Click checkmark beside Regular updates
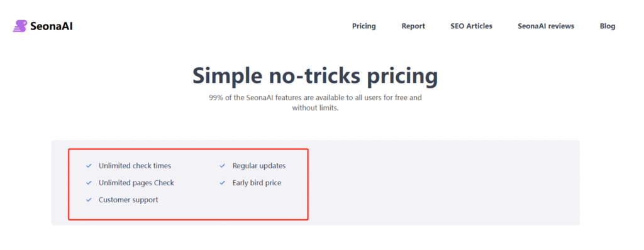 click(x=222, y=166)
